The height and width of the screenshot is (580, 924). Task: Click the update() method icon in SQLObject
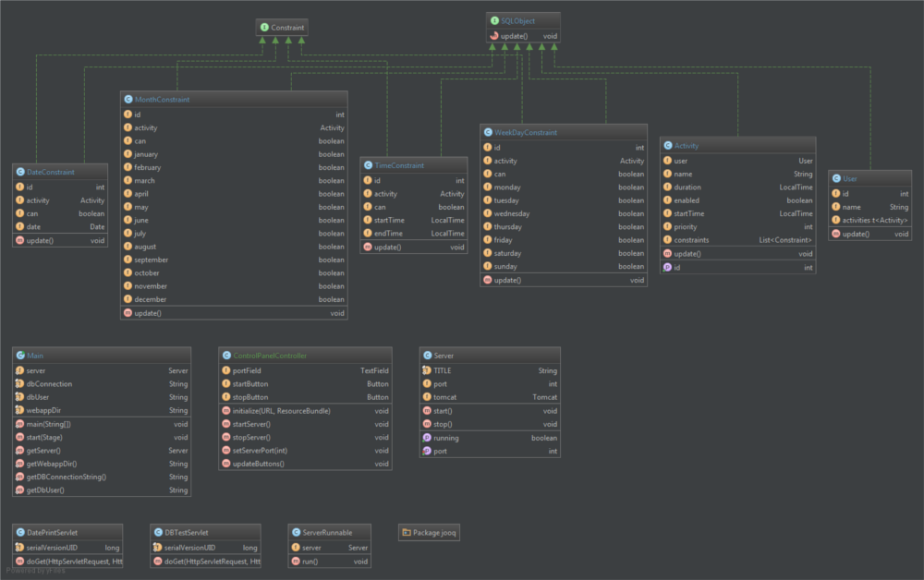[x=494, y=36]
